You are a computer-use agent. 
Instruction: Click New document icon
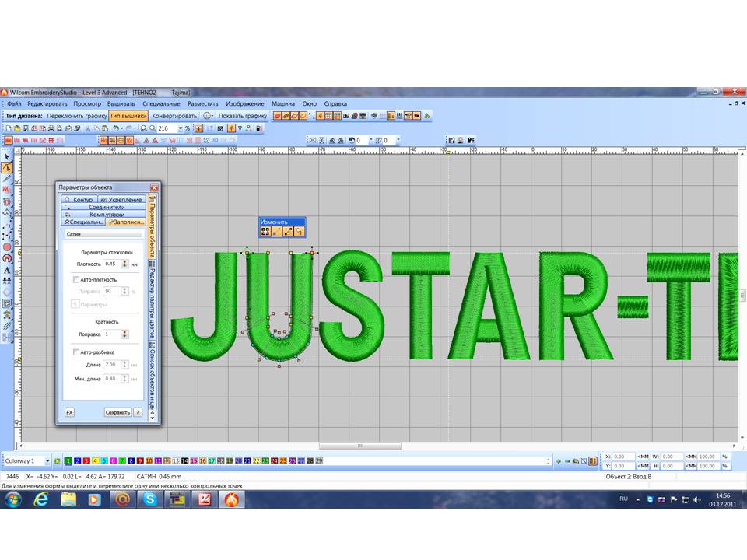(x=8, y=128)
